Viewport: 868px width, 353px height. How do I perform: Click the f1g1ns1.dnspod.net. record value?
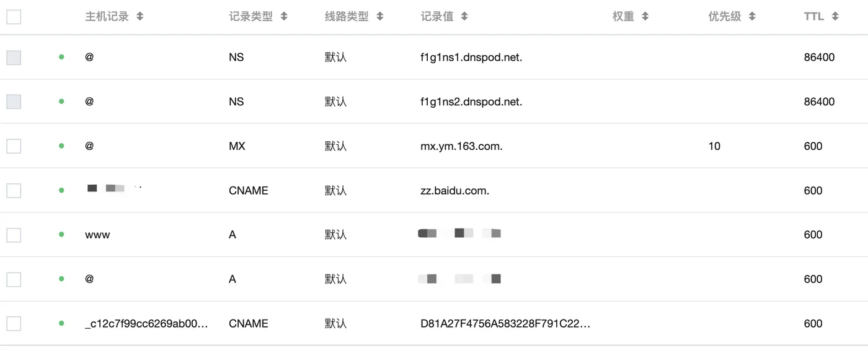click(471, 57)
